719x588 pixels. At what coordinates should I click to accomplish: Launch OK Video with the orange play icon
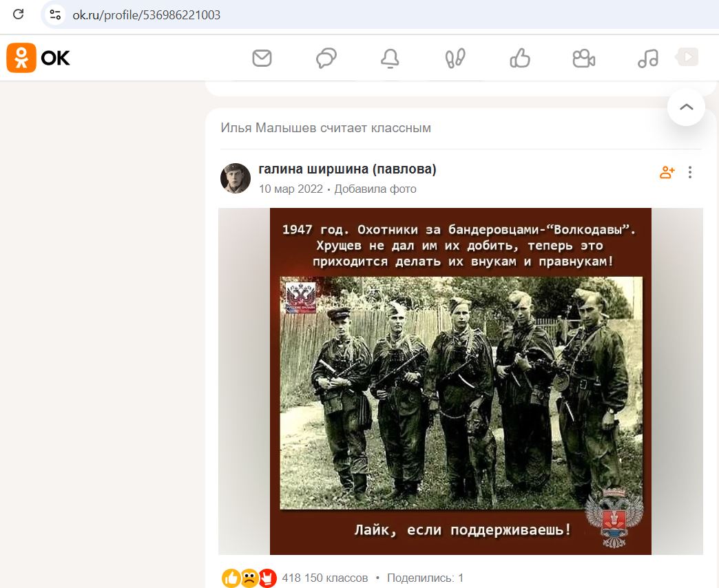tap(686, 58)
